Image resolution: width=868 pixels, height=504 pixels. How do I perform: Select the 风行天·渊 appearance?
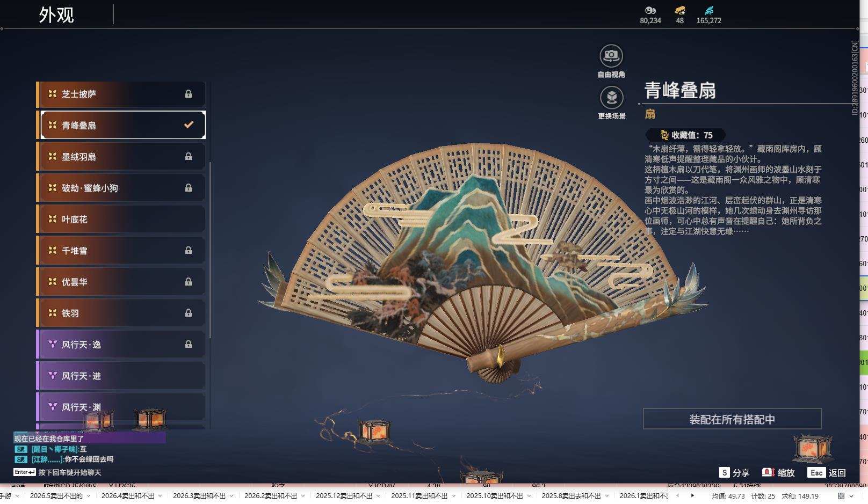coord(121,407)
